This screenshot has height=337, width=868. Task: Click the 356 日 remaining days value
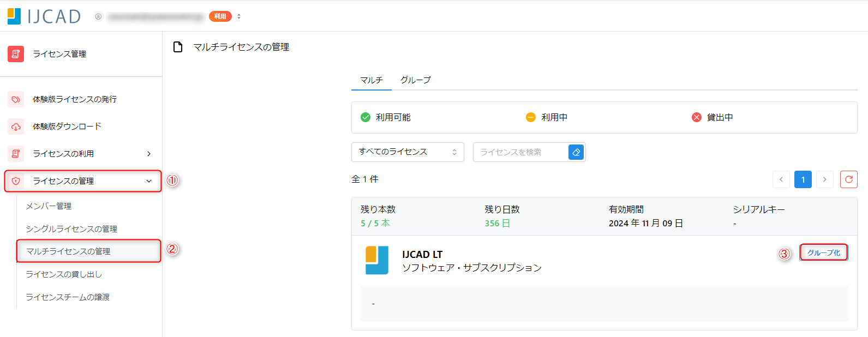498,224
